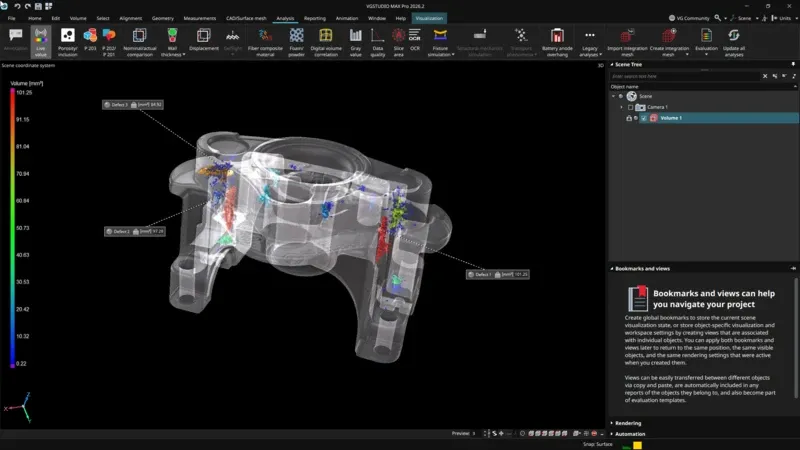Click Import integration mesh
Screen dimensions: 800x450
[x=627, y=41]
